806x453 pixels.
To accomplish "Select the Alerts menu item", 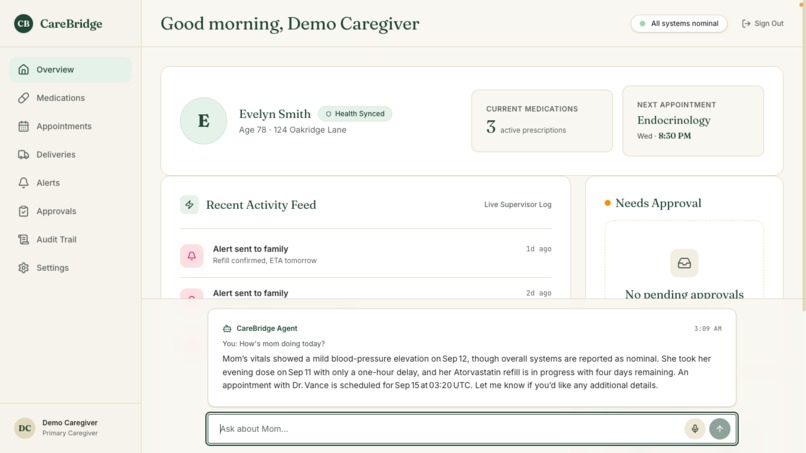I will coord(70,183).
